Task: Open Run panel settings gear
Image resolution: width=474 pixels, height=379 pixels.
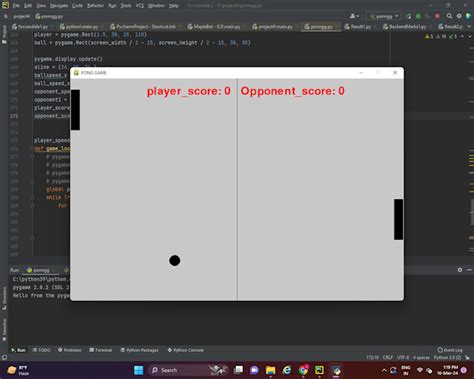Action: click(x=460, y=270)
